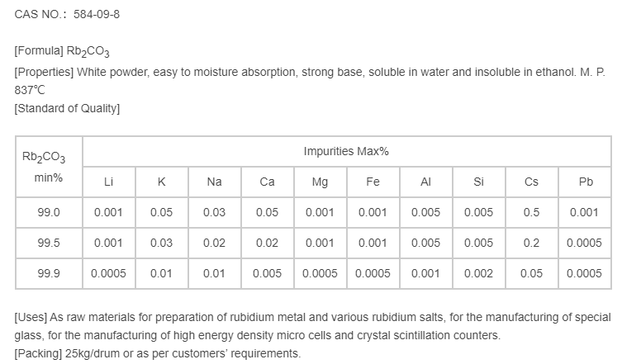Click the Standard of Quality heading
The height and width of the screenshot is (364, 622).
click(x=68, y=109)
